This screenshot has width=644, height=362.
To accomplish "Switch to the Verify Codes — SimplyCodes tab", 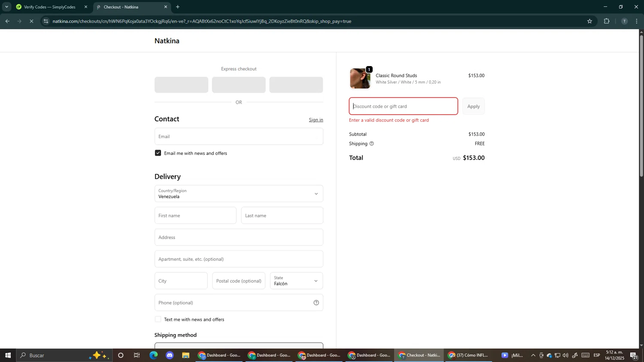I will tap(49, 7).
